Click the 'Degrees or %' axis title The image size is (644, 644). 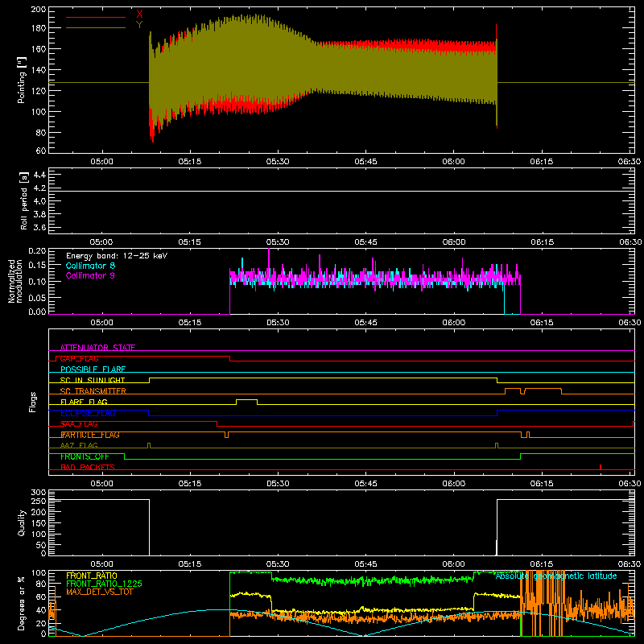click(x=22, y=603)
